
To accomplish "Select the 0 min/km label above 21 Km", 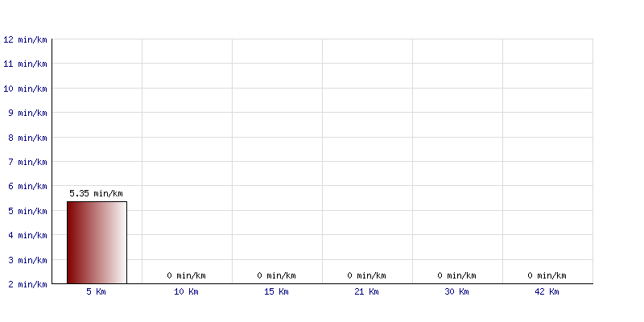I will coord(366,275).
